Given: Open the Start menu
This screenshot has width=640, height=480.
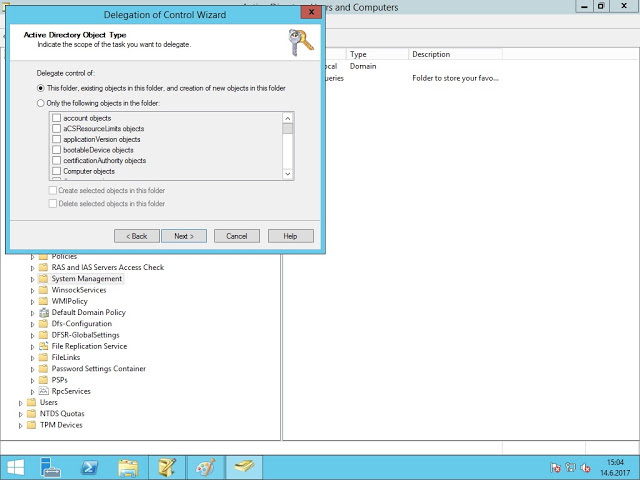Looking at the screenshot, I should (x=17, y=467).
